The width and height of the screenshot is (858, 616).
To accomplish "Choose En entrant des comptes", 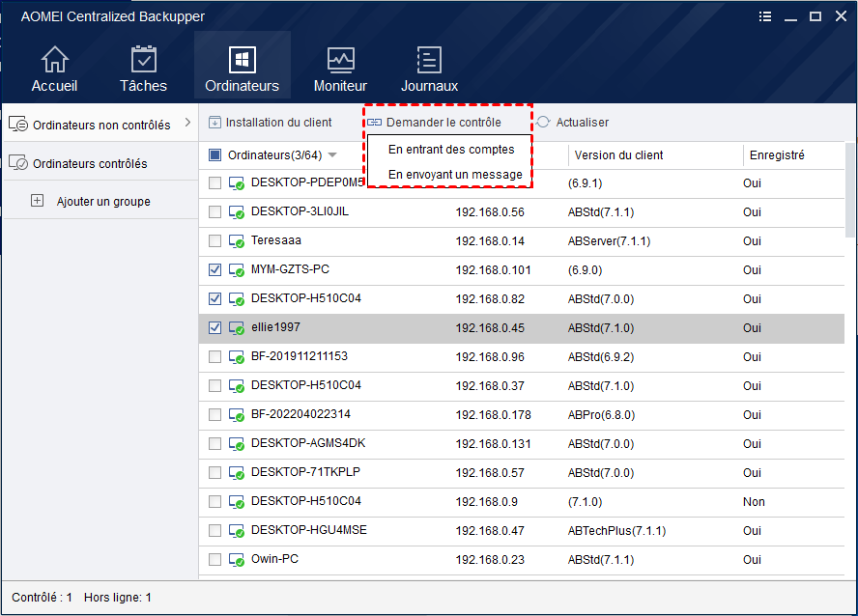I will pos(451,150).
